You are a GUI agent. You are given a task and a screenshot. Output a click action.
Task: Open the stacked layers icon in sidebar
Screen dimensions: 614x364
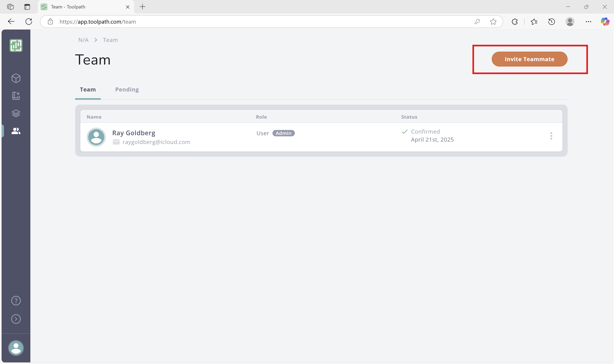[x=16, y=113]
